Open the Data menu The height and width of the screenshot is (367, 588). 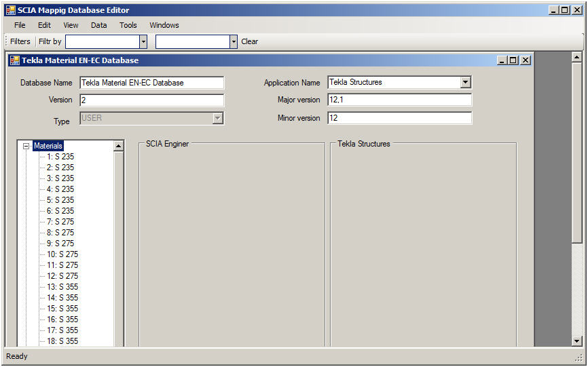[x=98, y=25]
